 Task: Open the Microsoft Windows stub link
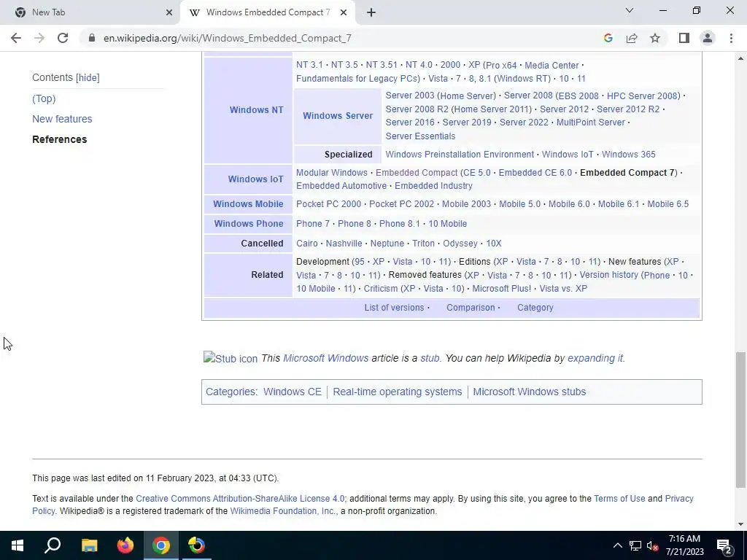325,358
